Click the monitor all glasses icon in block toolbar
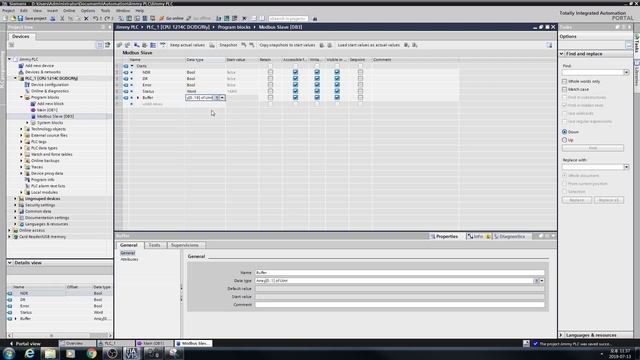This screenshot has height=360, width=640. [x=162, y=45]
